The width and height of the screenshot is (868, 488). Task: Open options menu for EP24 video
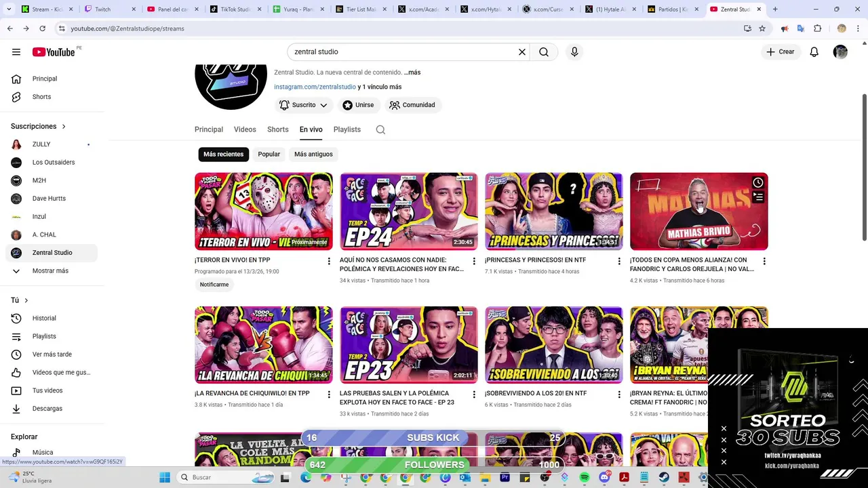tap(474, 261)
